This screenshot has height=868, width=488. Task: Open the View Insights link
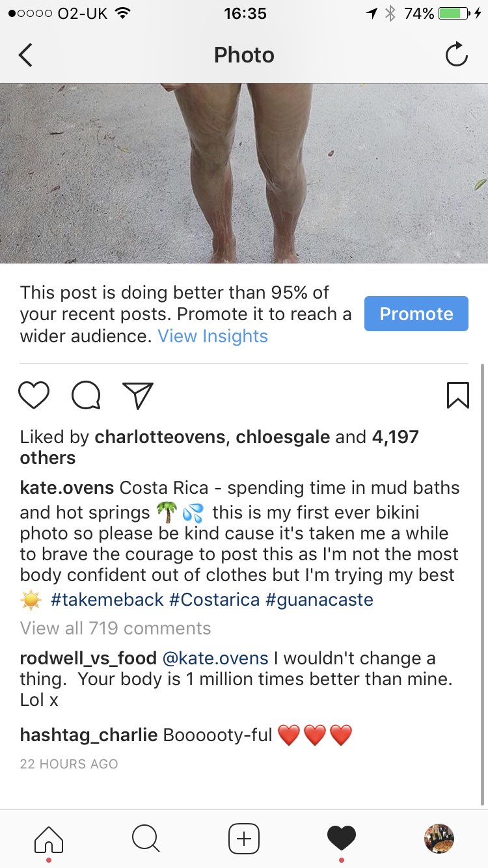tap(213, 336)
